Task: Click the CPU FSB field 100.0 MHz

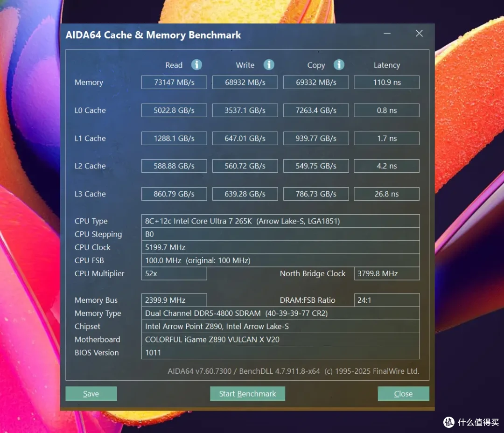Action: (280, 260)
